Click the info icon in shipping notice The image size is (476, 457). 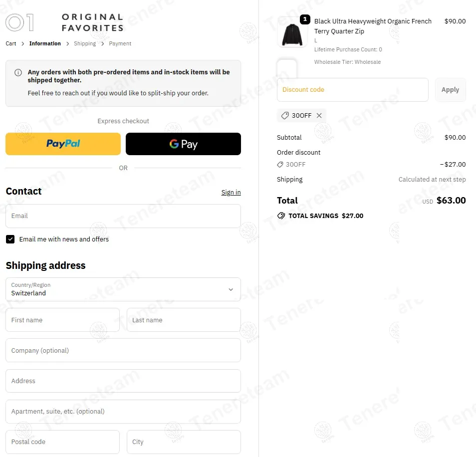pos(18,72)
